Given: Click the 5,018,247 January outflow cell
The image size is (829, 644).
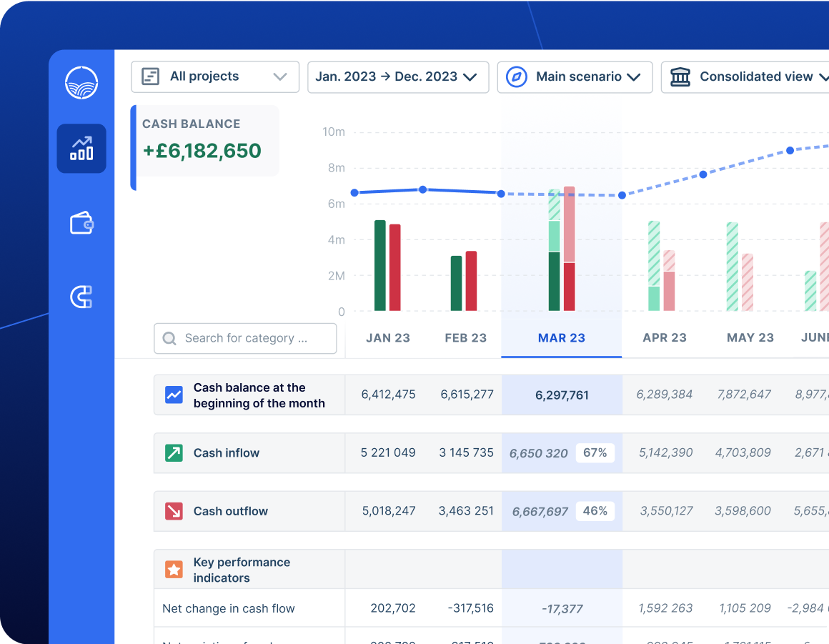Looking at the screenshot, I should click(x=389, y=511).
